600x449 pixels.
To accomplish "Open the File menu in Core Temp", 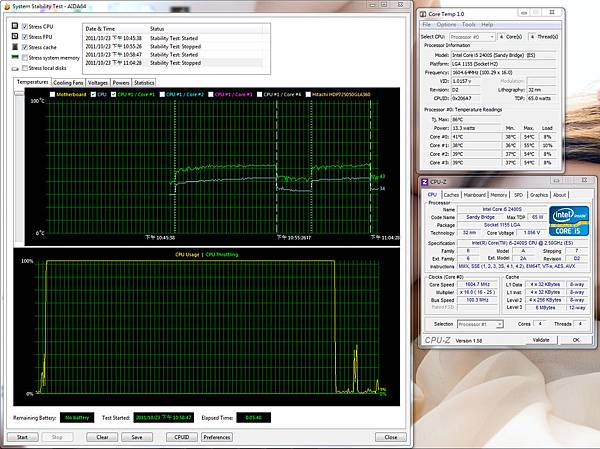I will pyautogui.click(x=426, y=24).
